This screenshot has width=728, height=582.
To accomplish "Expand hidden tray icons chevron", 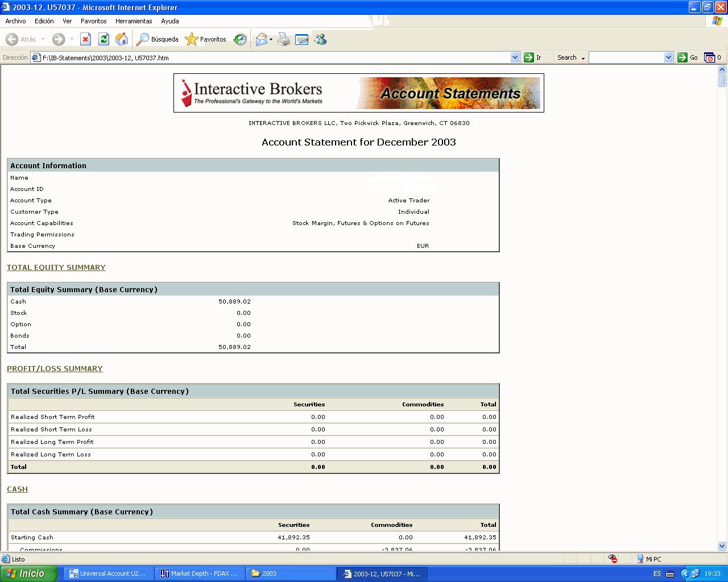I will coord(685,573).
